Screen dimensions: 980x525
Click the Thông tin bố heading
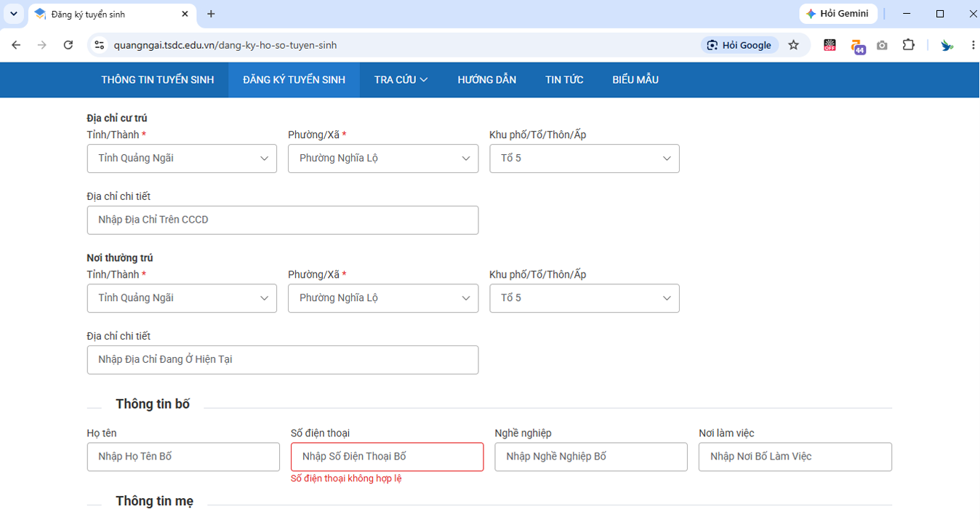[153, 404]
